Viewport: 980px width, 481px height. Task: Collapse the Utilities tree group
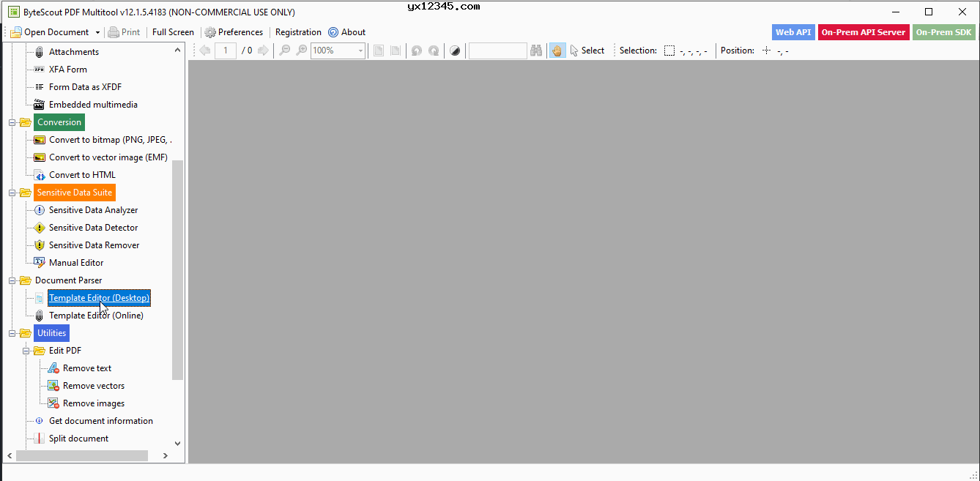click(x=12, y=333)
